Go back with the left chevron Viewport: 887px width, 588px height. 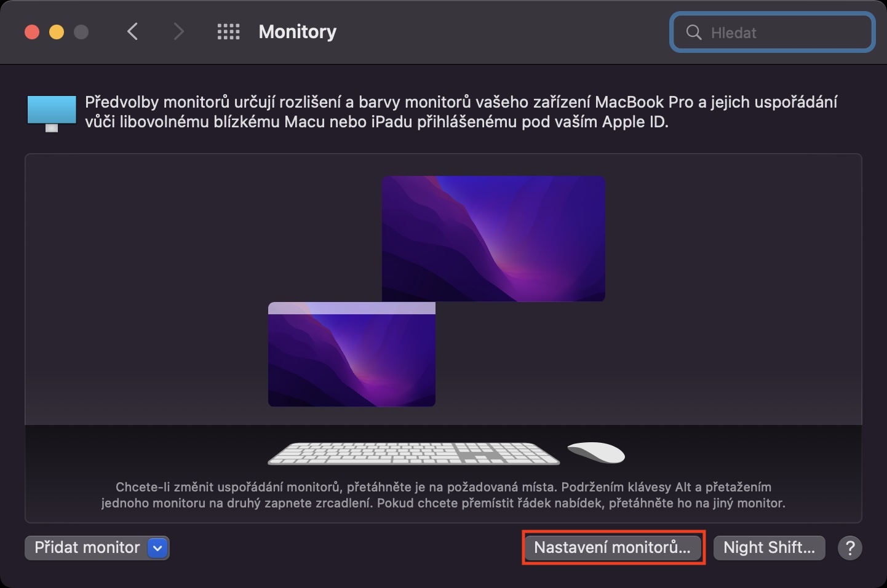point(132,31)
